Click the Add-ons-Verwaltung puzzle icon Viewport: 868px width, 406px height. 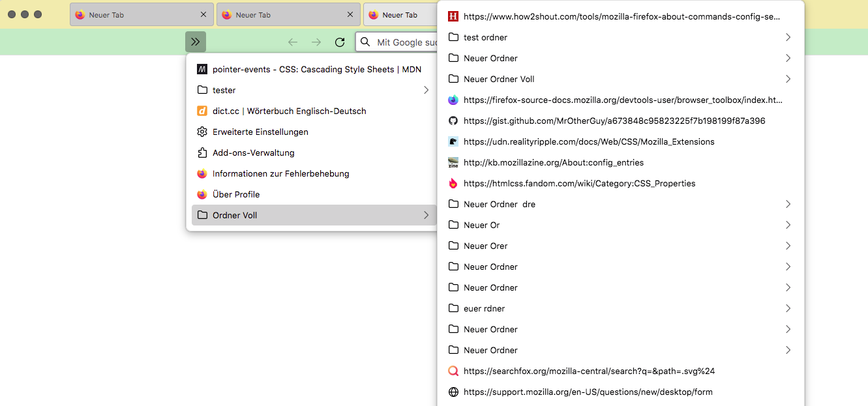202,152
